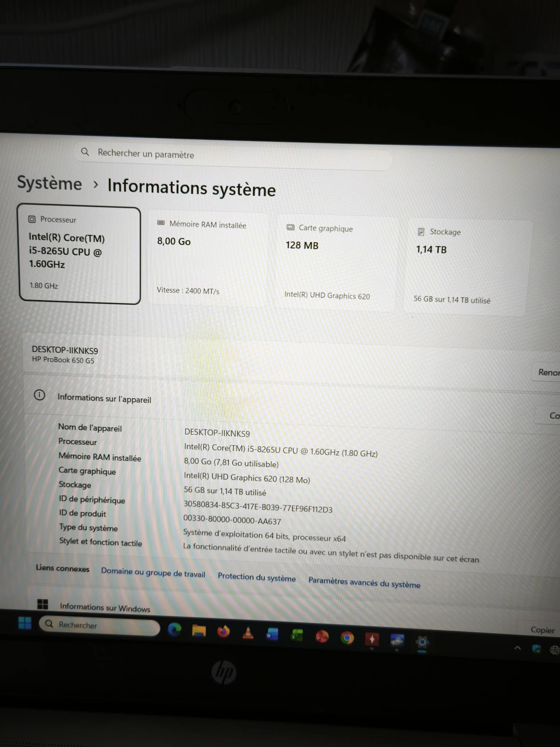Click the info circle icon beside Informations sur l'appareil
The image size is (560, 747).
[x=39, y=395]
